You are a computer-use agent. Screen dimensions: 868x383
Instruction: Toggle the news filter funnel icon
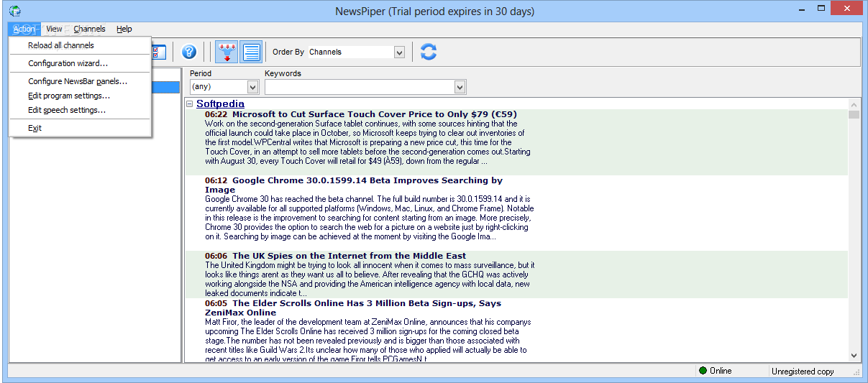point(227,52)
